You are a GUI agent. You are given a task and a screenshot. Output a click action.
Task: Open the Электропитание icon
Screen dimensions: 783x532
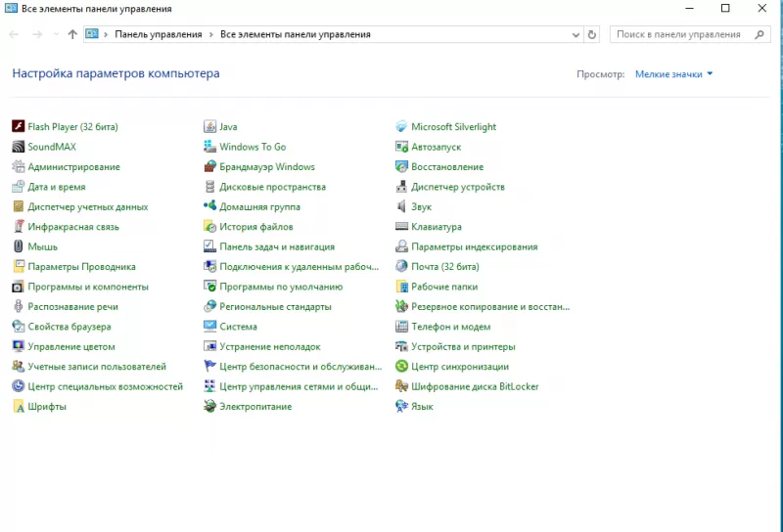click(209, 406)
